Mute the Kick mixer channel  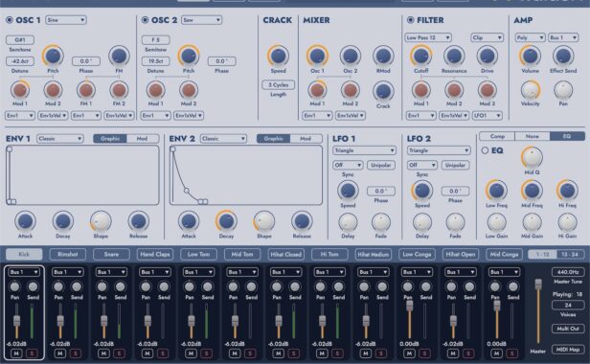tap(16, 353)
